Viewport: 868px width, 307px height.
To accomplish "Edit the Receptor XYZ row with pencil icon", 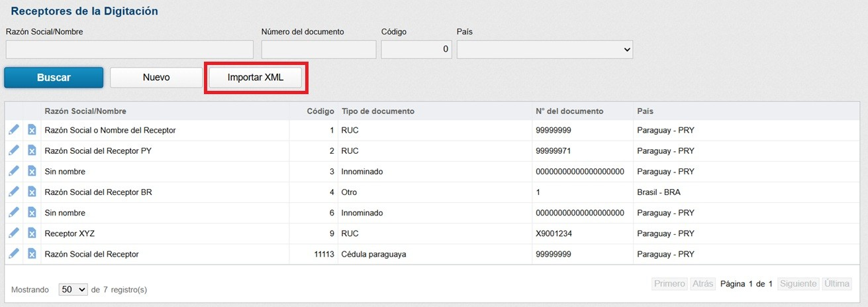I will [14, 233].
